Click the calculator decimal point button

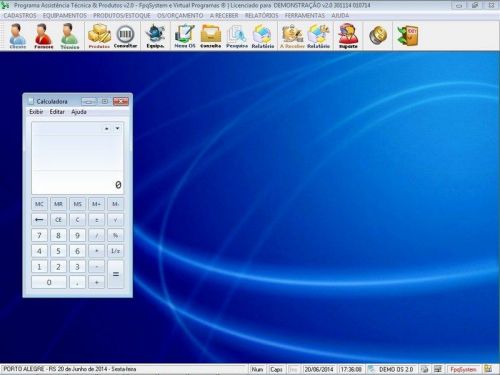tap(77, 282)
